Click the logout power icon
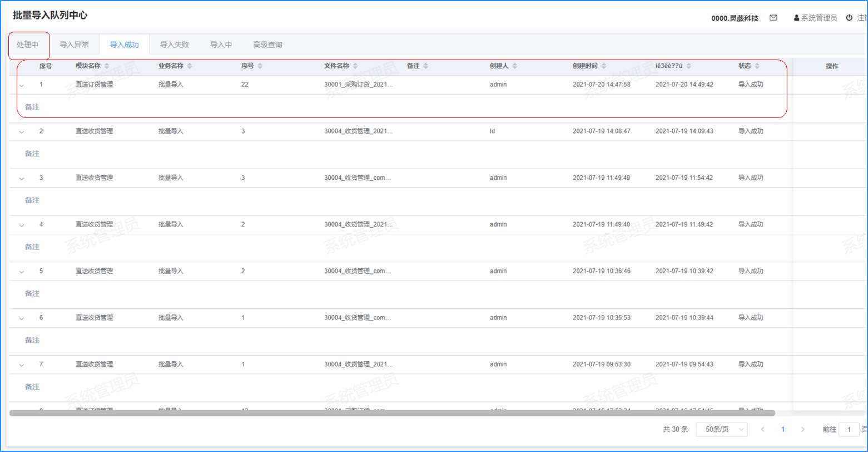 pyautogui.click(x=849, y=18)
